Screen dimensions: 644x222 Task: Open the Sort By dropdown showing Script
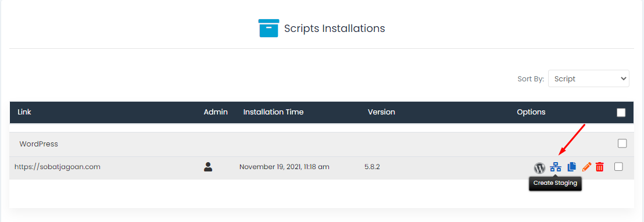pos(589,78)
